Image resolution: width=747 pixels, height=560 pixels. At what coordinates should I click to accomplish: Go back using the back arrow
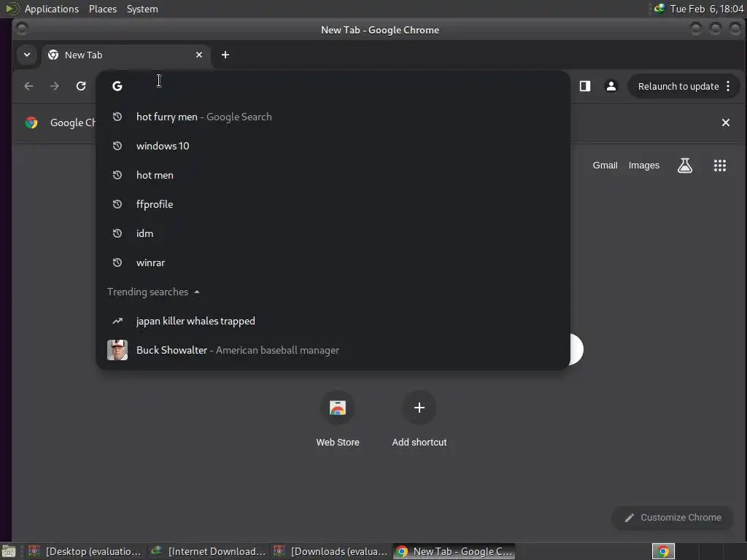click(28, 86)
